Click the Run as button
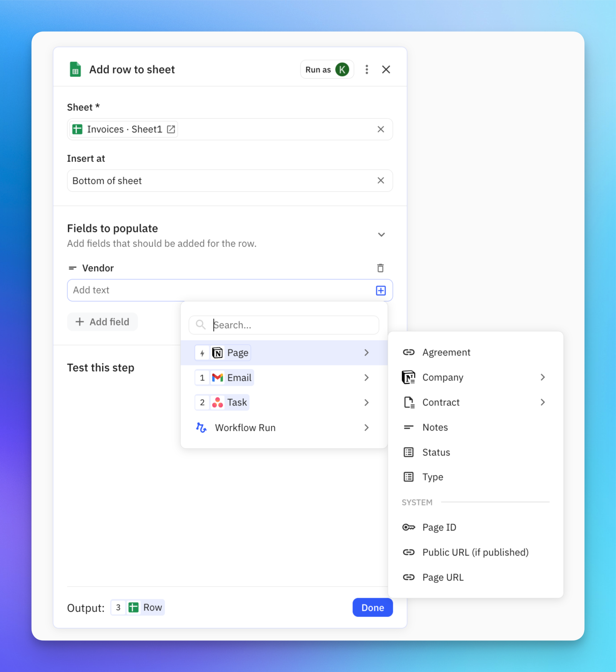Viewport: 616px width, 672px height. [327, 69]
